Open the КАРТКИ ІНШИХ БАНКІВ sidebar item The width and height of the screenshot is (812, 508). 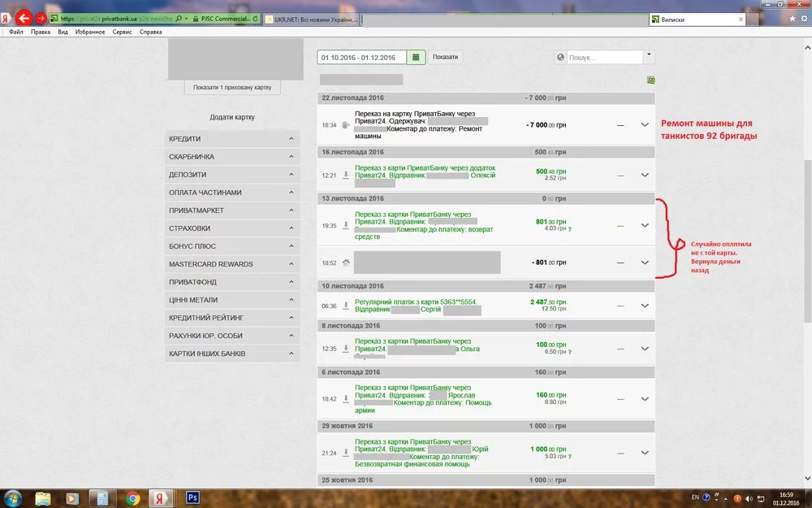232,354
